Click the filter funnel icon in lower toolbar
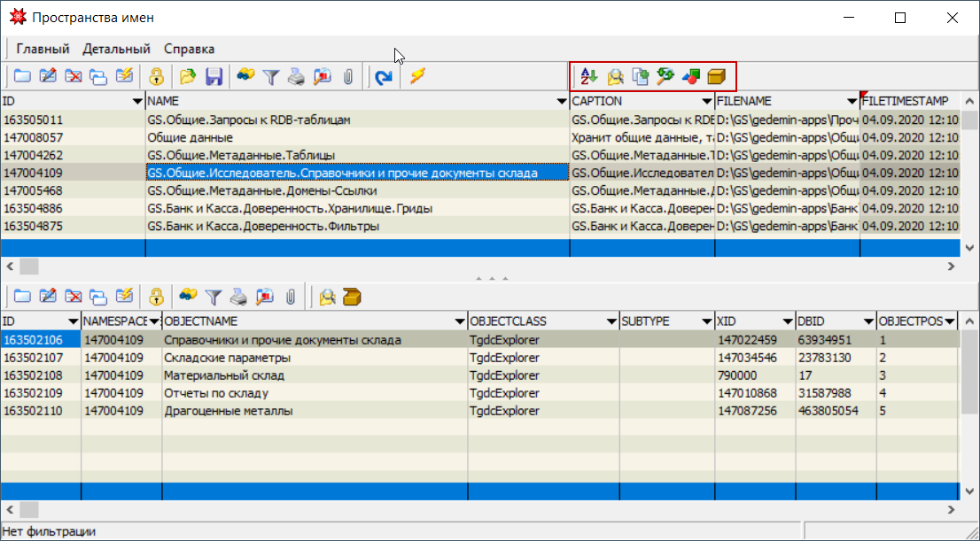 pos(214,297)
